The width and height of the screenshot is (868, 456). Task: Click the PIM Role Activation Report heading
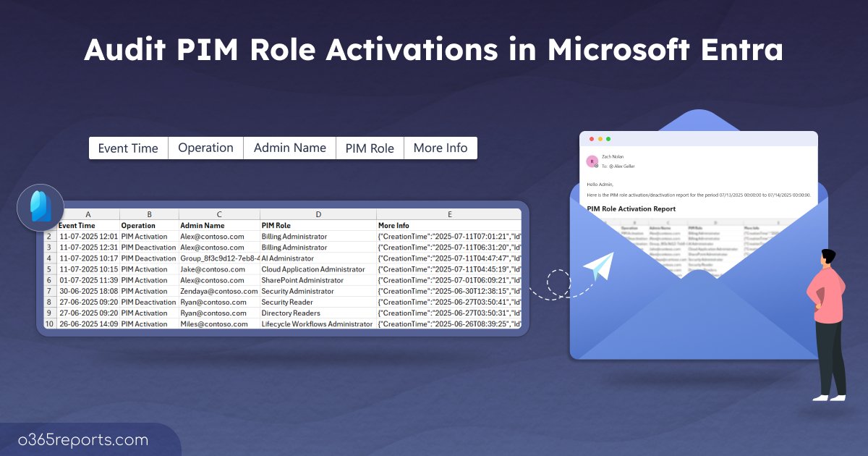pyautogui.click(x=633, y=208)
